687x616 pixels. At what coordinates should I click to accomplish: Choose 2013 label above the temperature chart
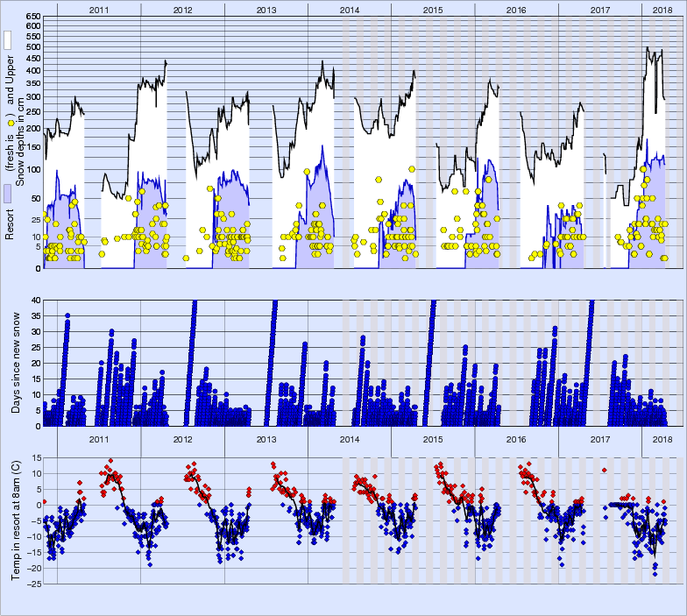point(266,439)
